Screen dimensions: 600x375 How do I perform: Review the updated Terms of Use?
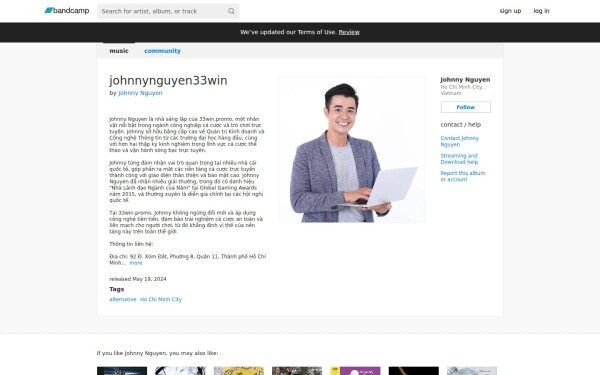coord(349,32)
